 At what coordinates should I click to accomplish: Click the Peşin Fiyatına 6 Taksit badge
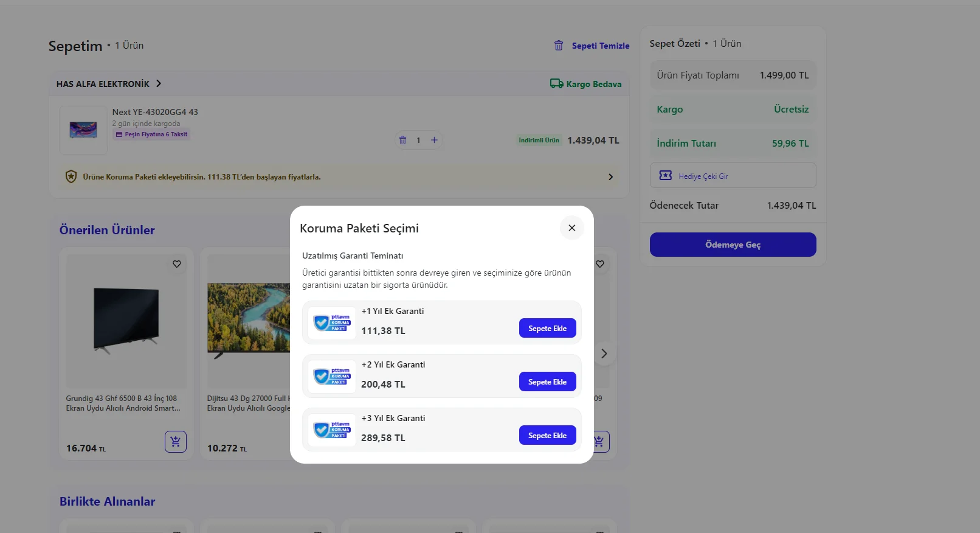[x=151, y=134]
